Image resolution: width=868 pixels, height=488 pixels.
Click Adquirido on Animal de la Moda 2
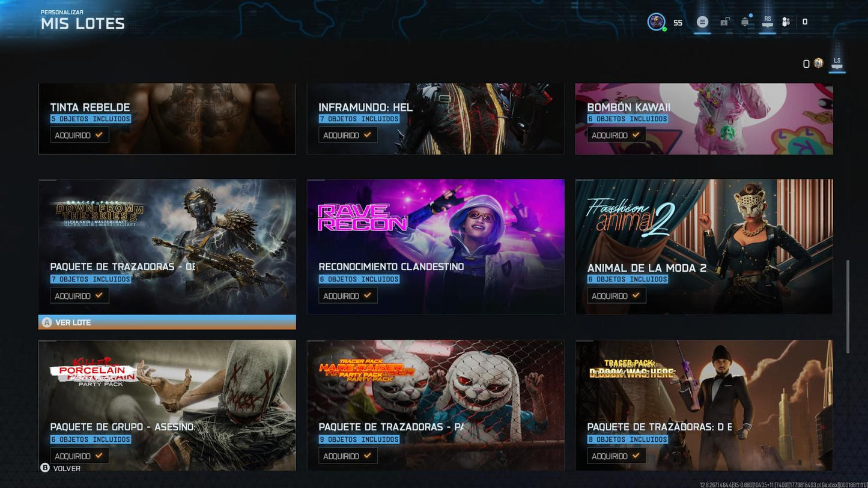pos(616,295)
